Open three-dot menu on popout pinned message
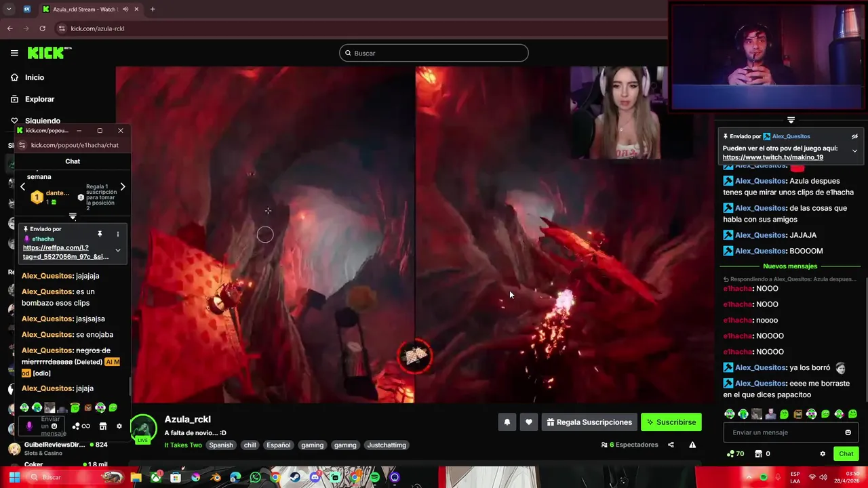The height and width of the screenshot is (488, 868). coord(117,234)
